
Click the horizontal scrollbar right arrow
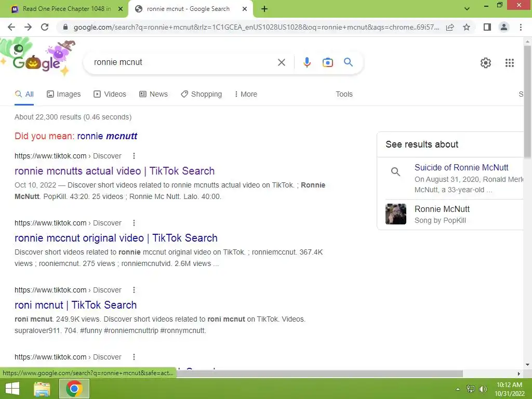[519, 374]
